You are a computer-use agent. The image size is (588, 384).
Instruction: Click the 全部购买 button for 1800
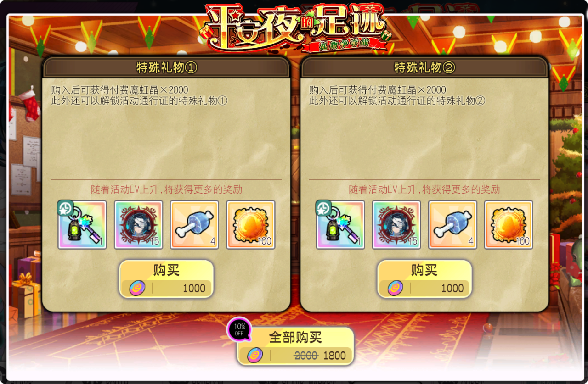pos(295,346)
